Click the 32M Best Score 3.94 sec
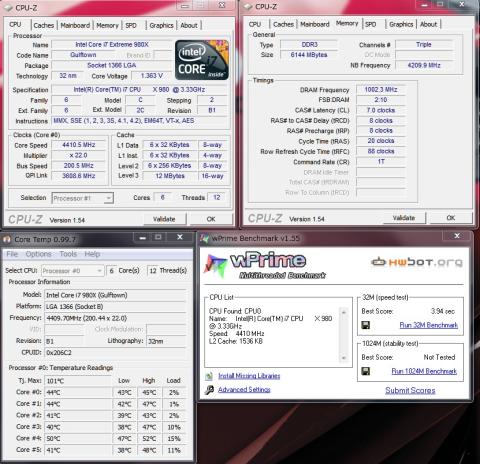Image resolution: width=480 pixels, height=464 pixels. [x=443, y=311]
